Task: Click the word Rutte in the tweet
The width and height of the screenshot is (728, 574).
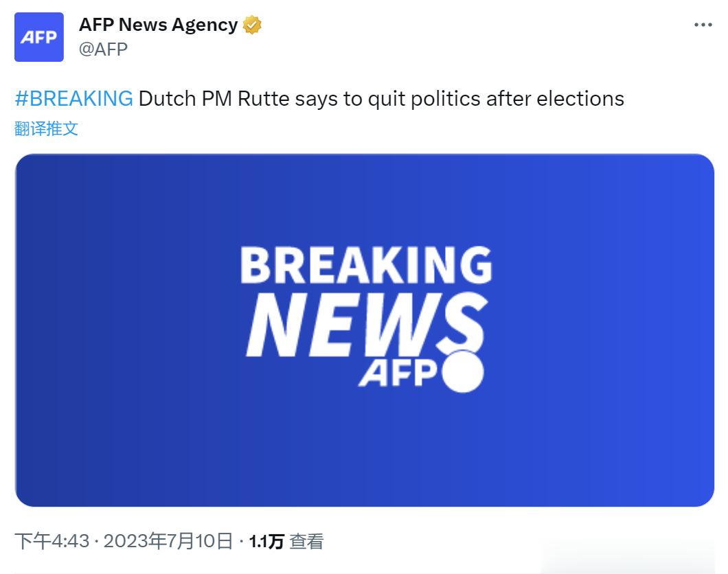Action: [x=263, y=98]
